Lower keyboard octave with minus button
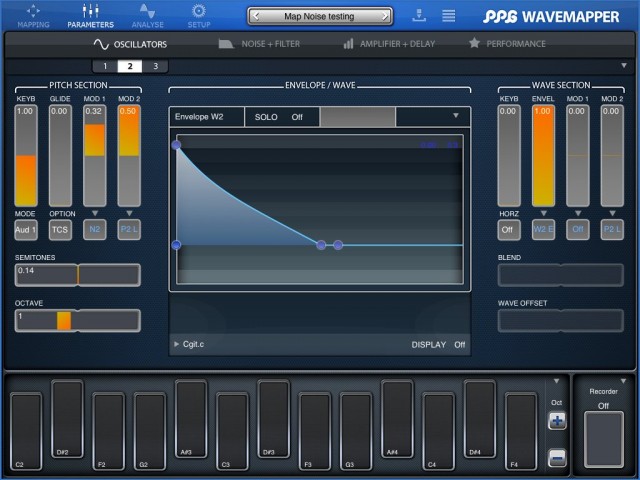This screenshot has height=480, width=640. click(x=557, y=458)
